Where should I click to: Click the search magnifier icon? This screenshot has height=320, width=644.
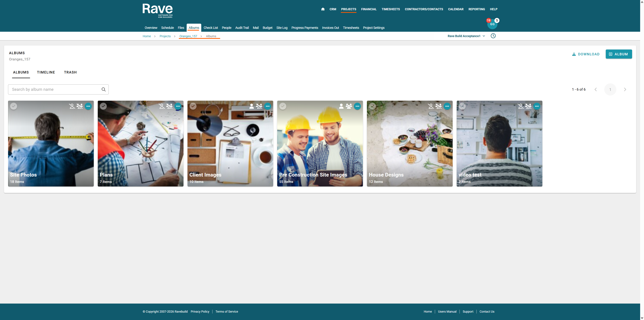pos(103,89)
